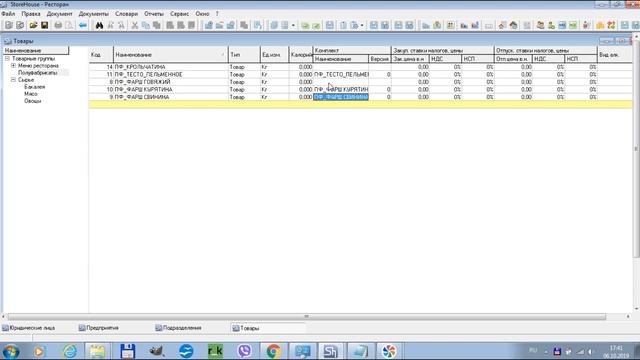Open the Документы menu
The width and height of the screenshot is (640, 360).
[94, 14]
